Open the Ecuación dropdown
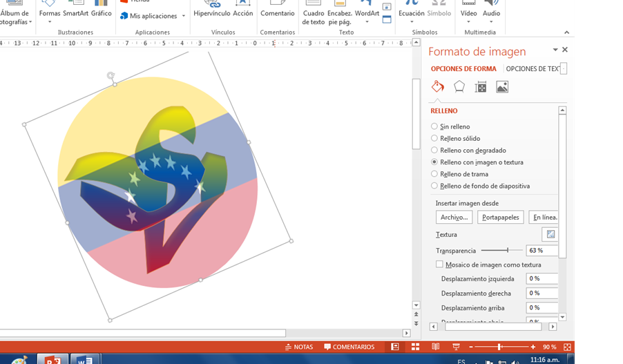This screenshot has height=364, width=623. 412,22
